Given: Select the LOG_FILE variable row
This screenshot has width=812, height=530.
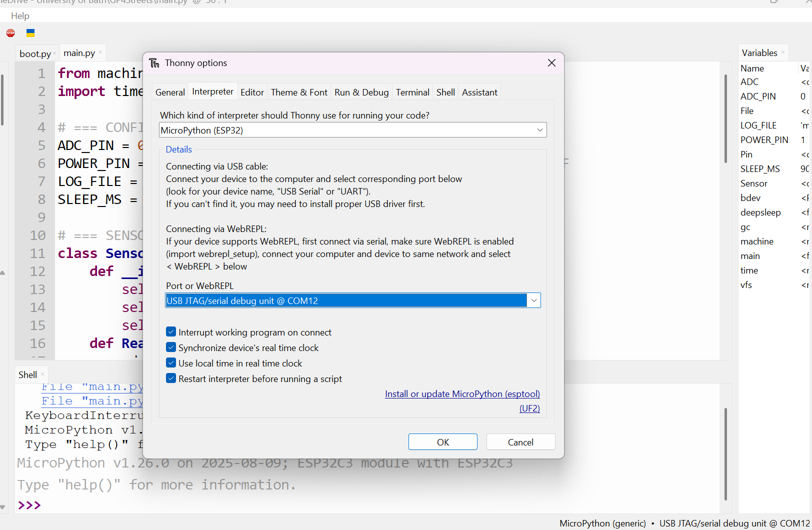Looking at the screenshot, I should 773,125.
